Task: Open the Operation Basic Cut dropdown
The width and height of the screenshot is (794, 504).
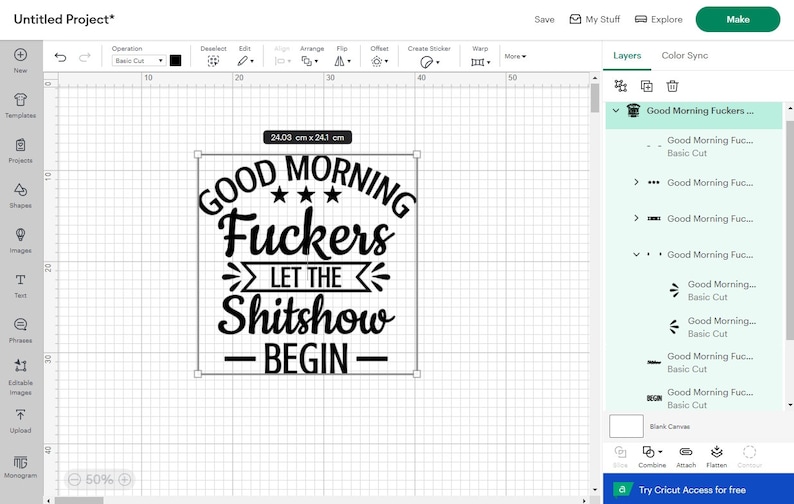Action: coord(138,61)
